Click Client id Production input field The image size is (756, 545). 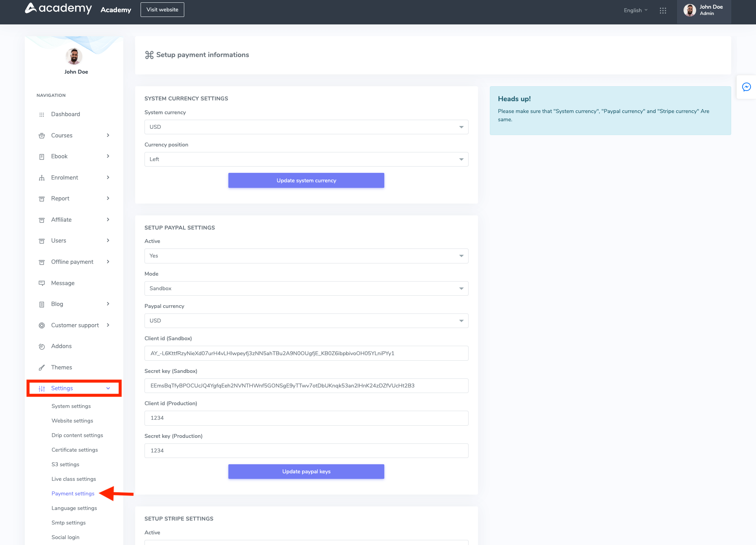pyautogui.click(x=306, y=417)
